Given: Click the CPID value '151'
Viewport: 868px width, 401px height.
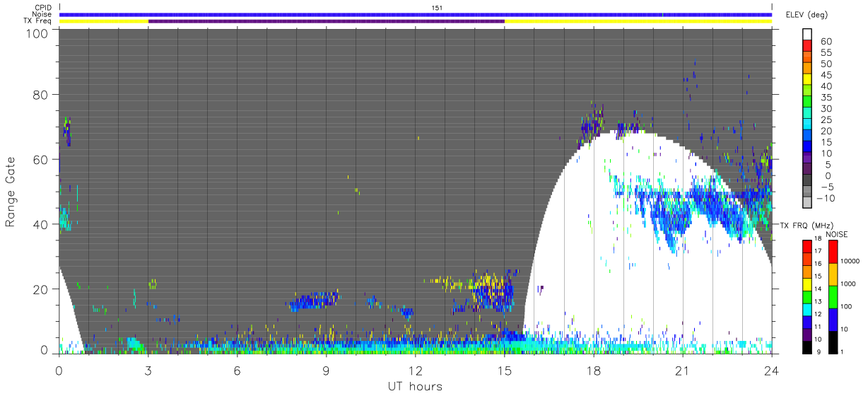Looking at the screenshot, I should coord(436,7).
